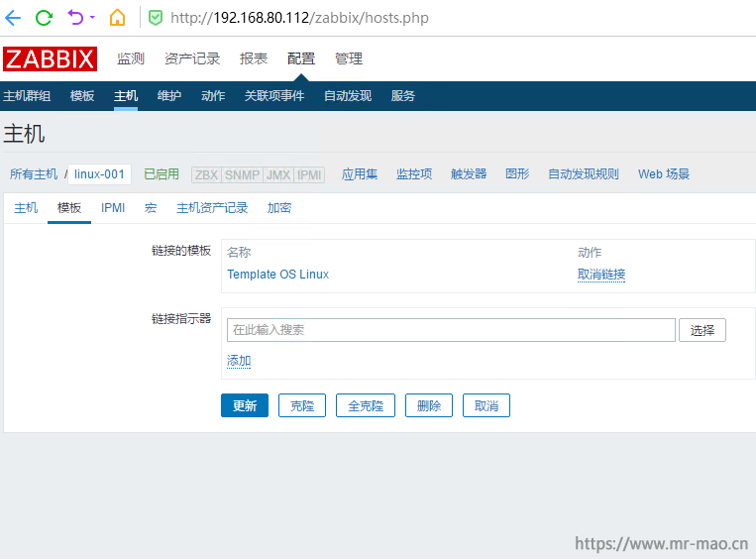Screen dimensions: 756x559
Task: Click the orange home icon
Action: point(117,18)
